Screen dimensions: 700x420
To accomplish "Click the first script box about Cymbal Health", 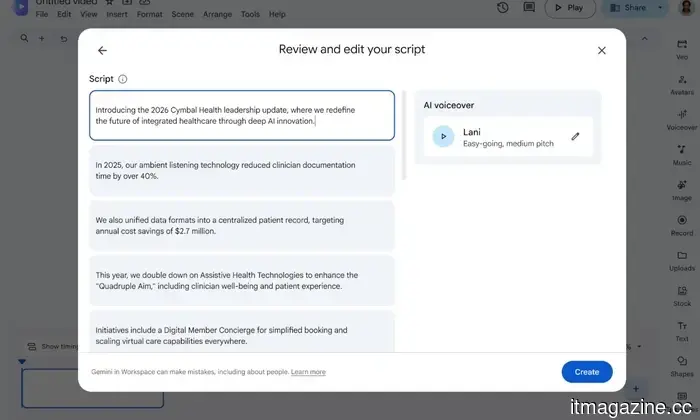I will point(242,116).
